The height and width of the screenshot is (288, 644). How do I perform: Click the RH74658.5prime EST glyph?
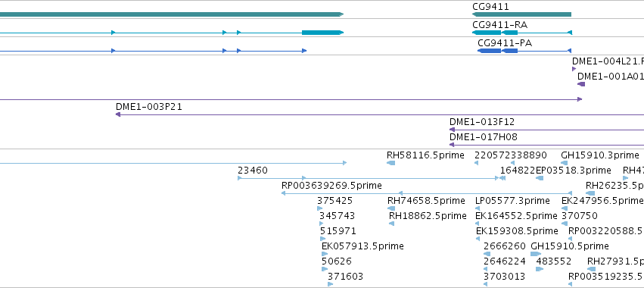pyautogui.click(x=391, y=208)
